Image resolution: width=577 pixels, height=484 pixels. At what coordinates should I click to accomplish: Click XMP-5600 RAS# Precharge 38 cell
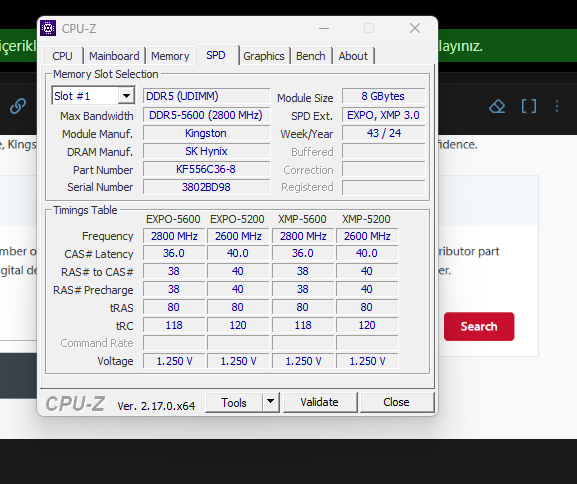(303, 289)
